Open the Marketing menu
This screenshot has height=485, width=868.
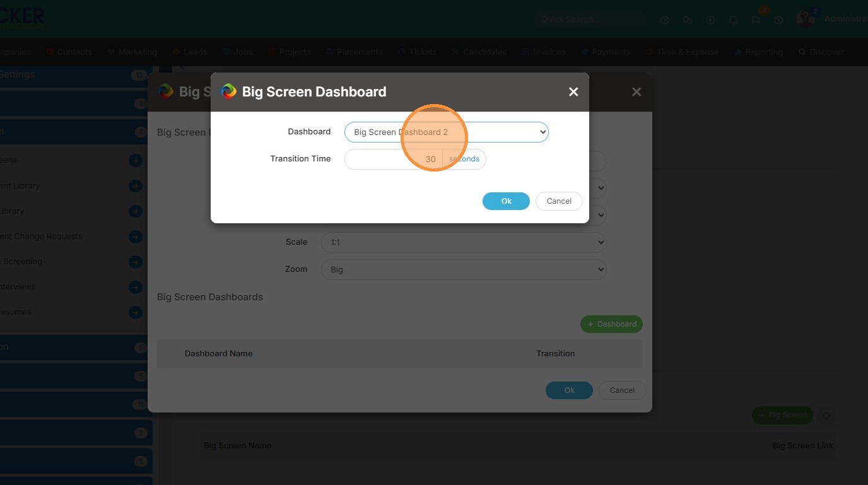coord(132,52)
